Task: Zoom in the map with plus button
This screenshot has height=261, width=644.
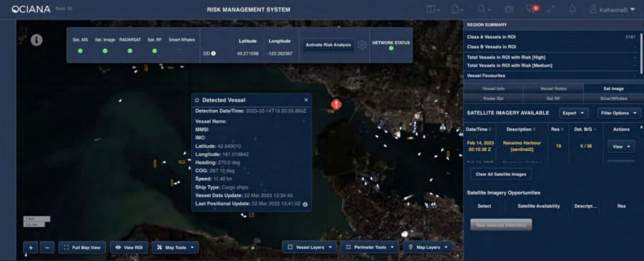Action: pos(30,247)
